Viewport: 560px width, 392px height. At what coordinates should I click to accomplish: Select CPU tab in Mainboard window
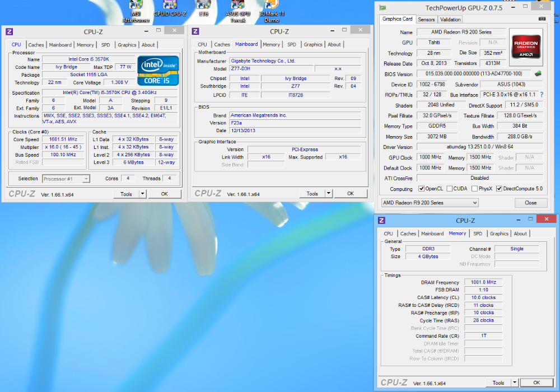tap(203, 44)
